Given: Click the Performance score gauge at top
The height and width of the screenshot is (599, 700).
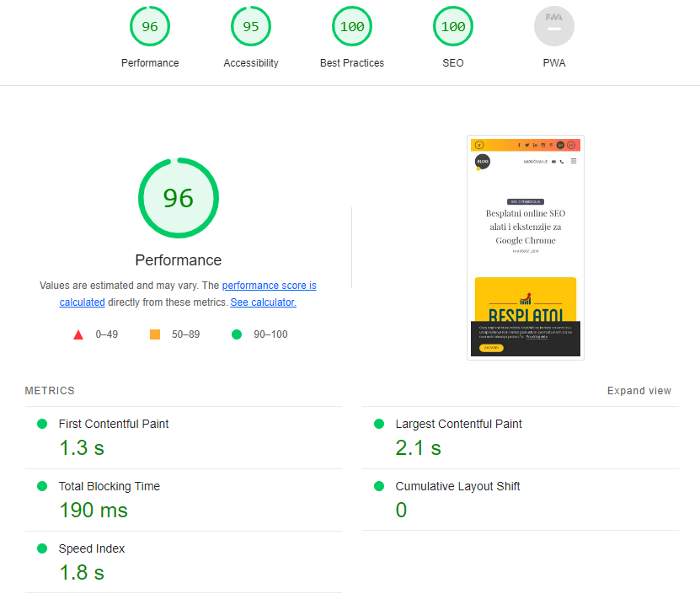Looking at the screenshot, I should [x=150, y=27].
